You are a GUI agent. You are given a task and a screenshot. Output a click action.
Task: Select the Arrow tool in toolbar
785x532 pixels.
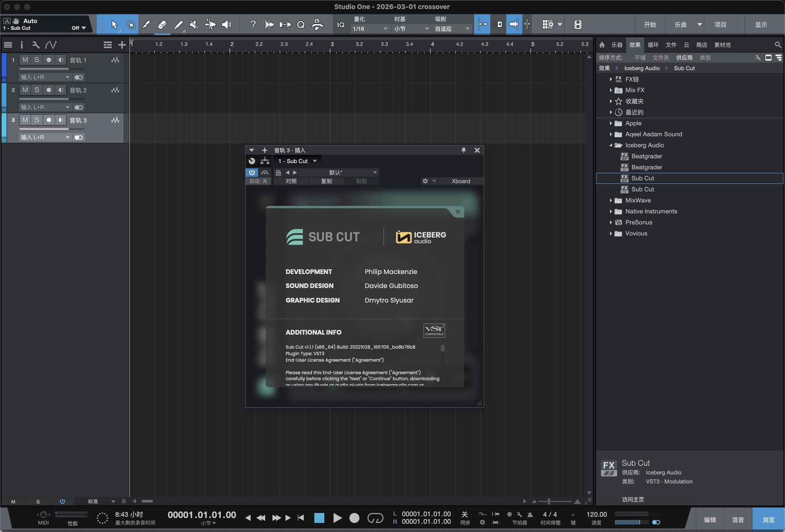click(x=114, y=25)
